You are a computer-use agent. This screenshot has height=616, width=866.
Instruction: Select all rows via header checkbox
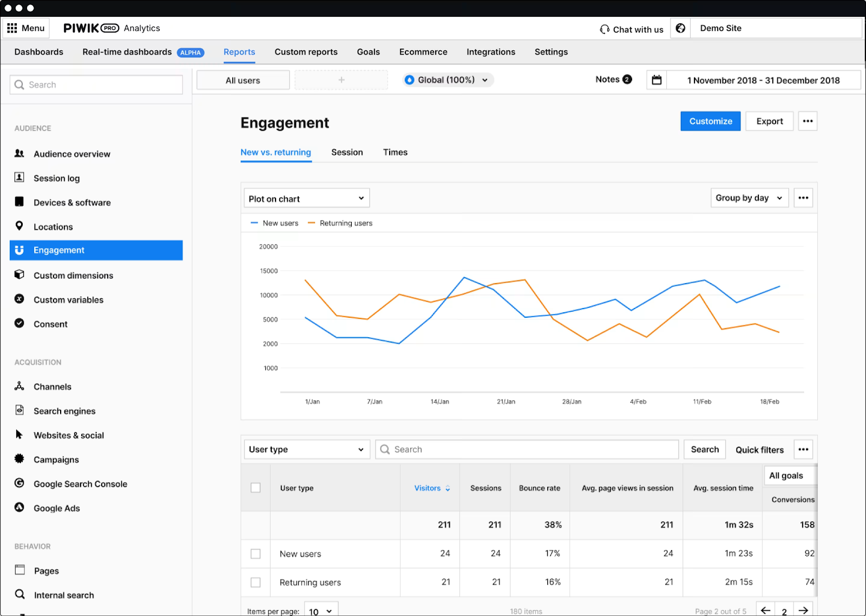[255, 487]
